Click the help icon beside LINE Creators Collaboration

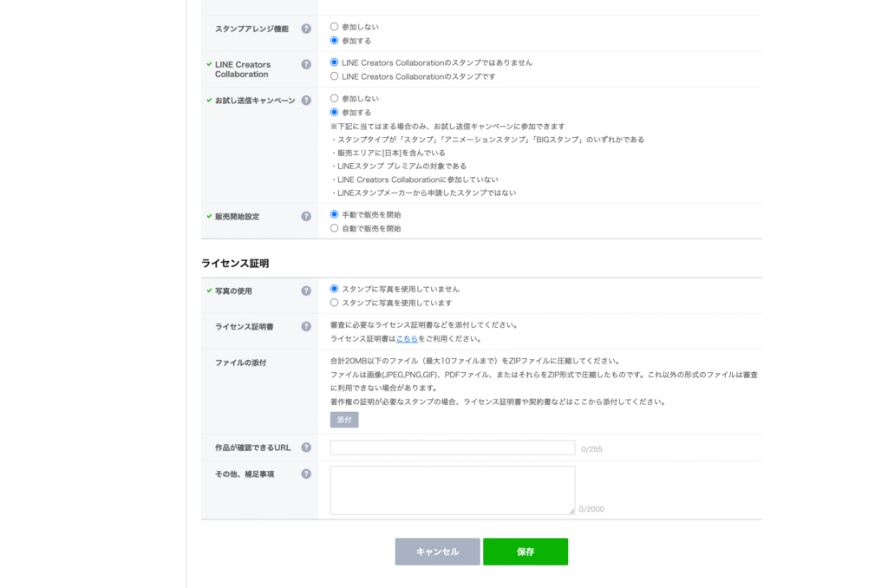point(306,62)
